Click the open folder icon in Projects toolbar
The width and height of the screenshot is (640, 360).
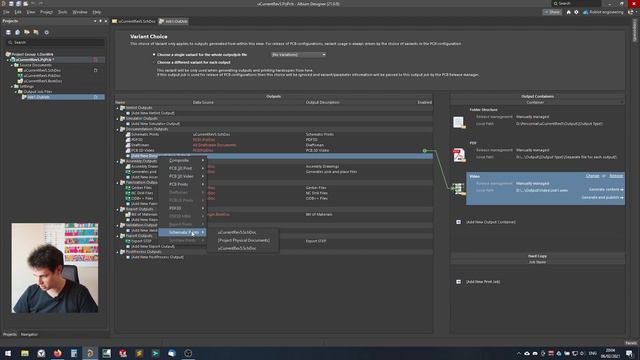point(27,32)
